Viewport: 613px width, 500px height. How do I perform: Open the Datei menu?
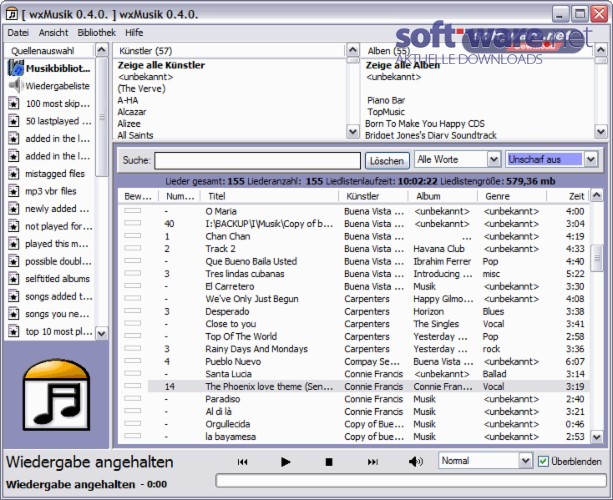[x=18, y=33]
